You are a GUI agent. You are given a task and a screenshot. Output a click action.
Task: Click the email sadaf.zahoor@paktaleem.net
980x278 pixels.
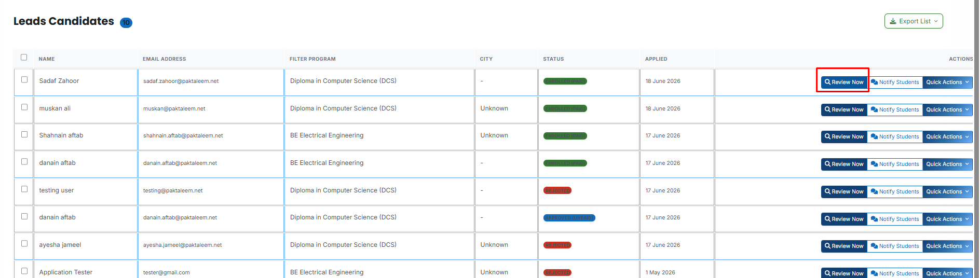pos(181,81)
